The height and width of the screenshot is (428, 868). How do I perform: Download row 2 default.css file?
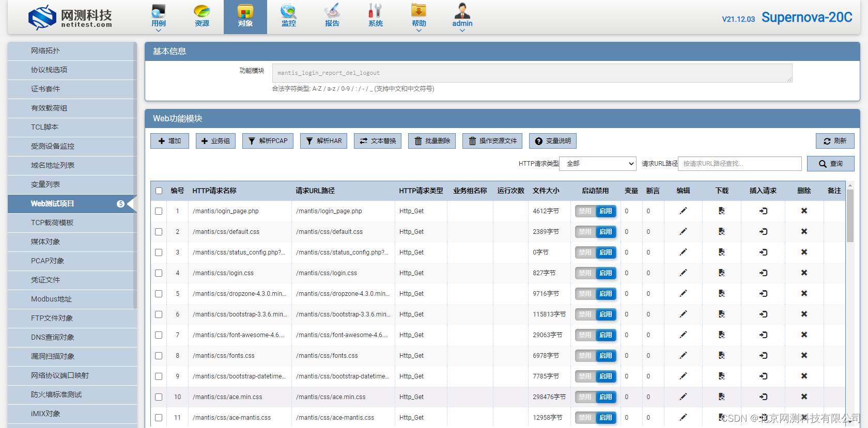(721, 231)
